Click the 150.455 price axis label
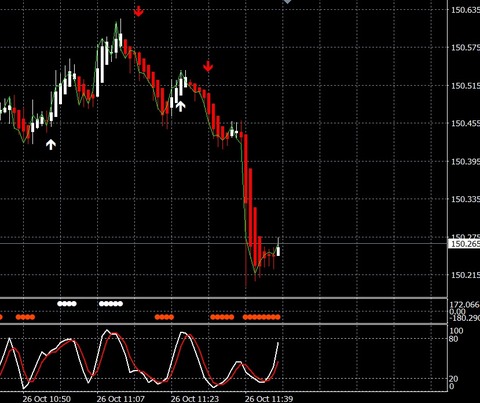Screen dimensions: 480x403 click(x=465, y=123)
